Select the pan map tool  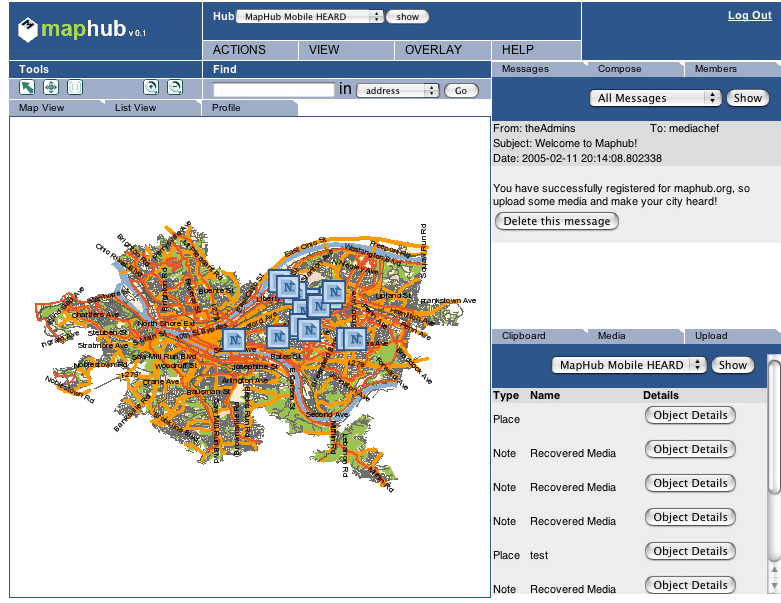51,88
